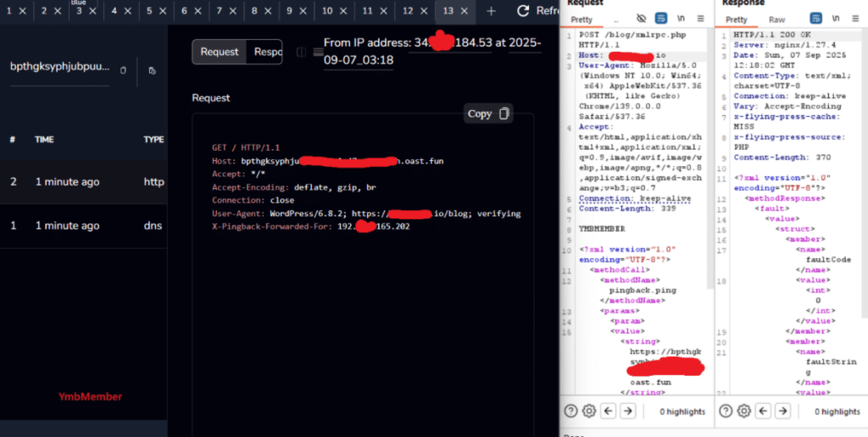This screenshot has height=437, width=868.
Task: Switch to side-by-side view icon
Action: tap(301, 52)
